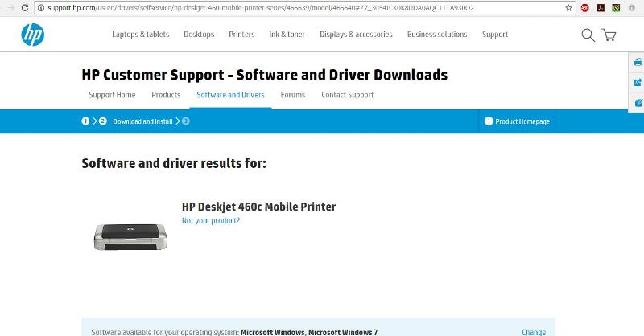The width and height of the screenshot is (644, 336).
Task: Go to the Contact Support tab
Action: click(347, 95)
